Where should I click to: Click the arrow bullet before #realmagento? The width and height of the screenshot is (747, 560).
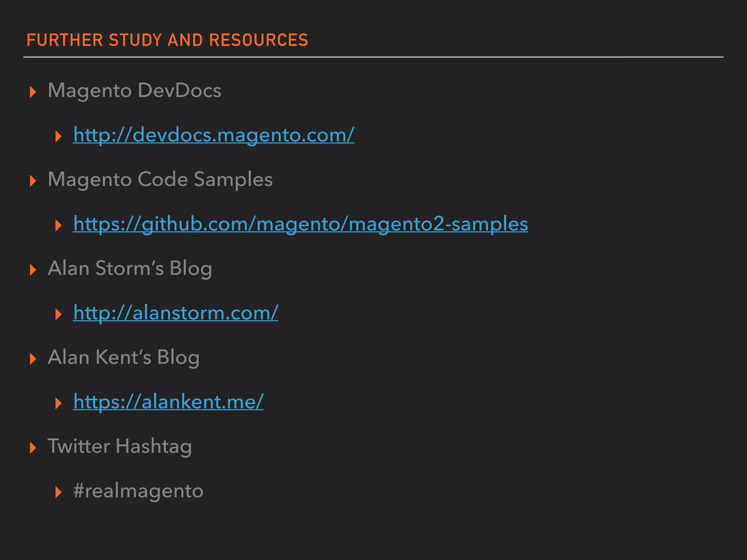point(58,492)
